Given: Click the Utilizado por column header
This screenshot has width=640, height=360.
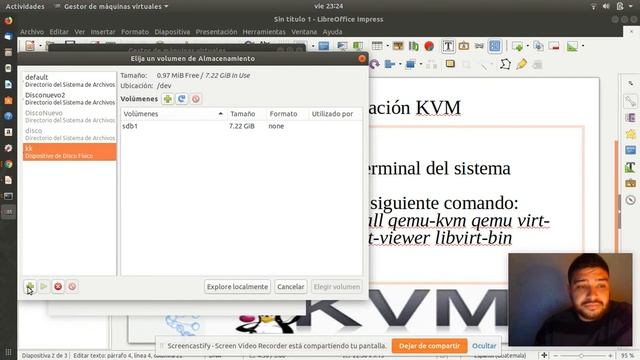Looking at the screenshot, I should tap(335, 114).
